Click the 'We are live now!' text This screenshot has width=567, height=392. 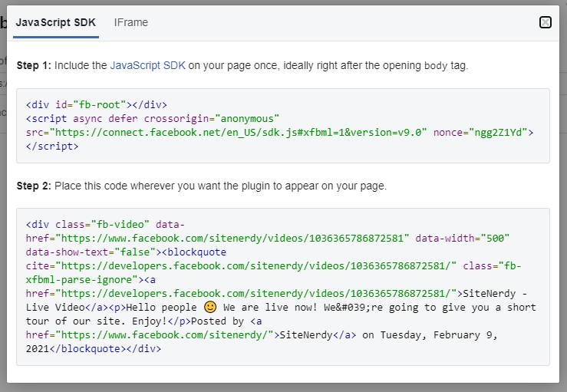(x=270, y=308)
